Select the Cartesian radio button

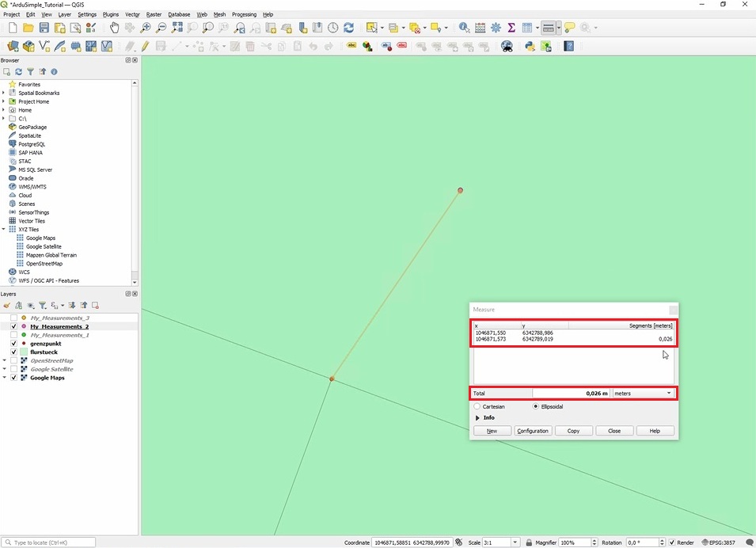click(x=477, y=406)
